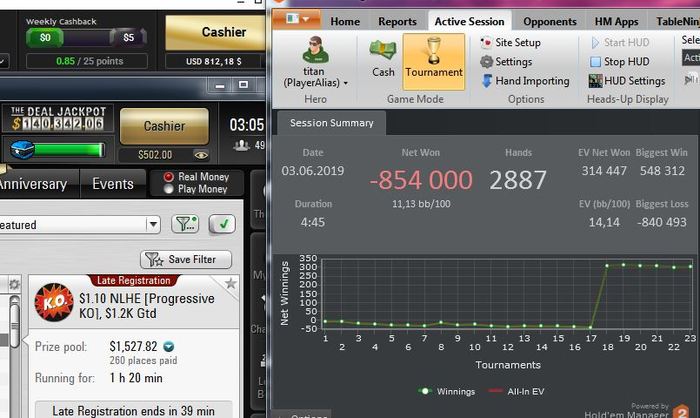The height and width of the screenshot is (418, 700).
Task: Click the Save Filter button
Action: point(186,259)
